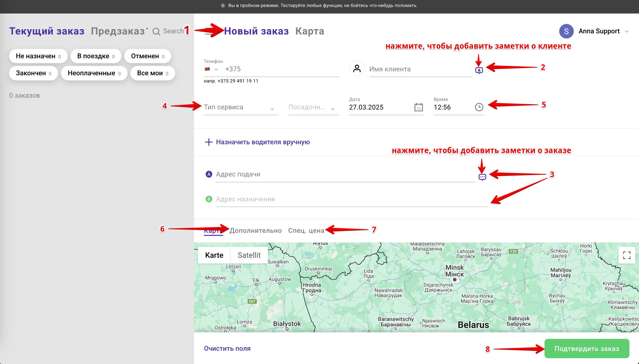Open the Спец. цена tab
The image size is (639, 364).
pyautogui.click(x=306, y=230)
